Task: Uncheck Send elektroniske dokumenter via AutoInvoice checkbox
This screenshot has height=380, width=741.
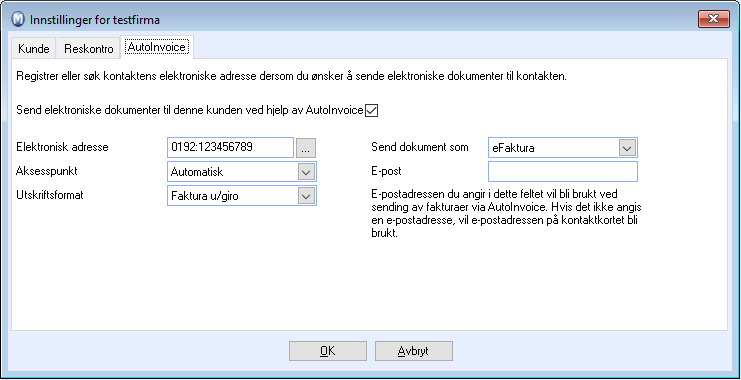Action: pos(372,111)
